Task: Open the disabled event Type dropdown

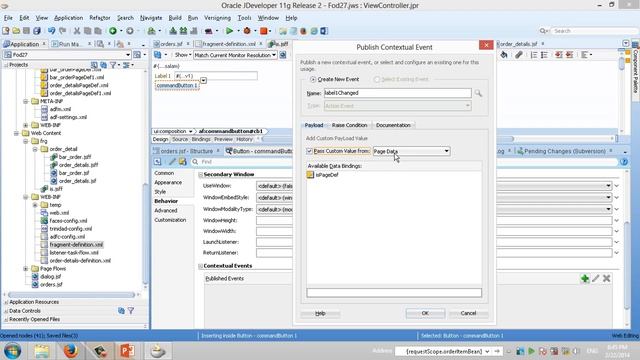Action: tap(398, 106)
